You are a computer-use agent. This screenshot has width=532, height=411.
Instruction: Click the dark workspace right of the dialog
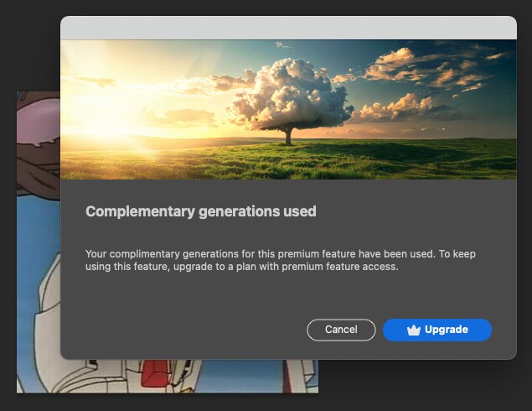tap(524, 210)
